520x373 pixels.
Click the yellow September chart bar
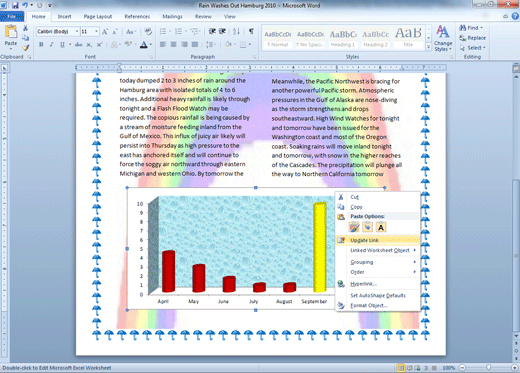(320, 247)
